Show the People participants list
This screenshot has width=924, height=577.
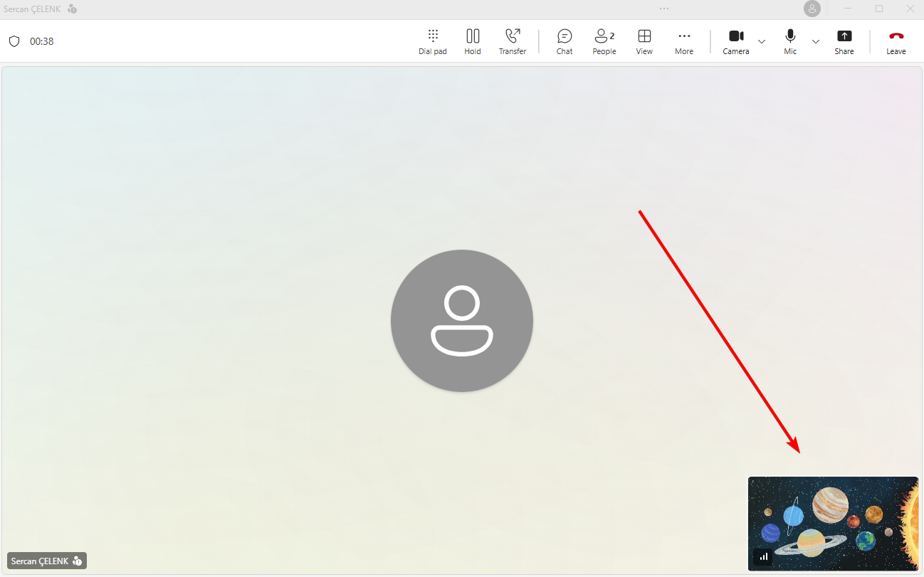coord(604,41)
